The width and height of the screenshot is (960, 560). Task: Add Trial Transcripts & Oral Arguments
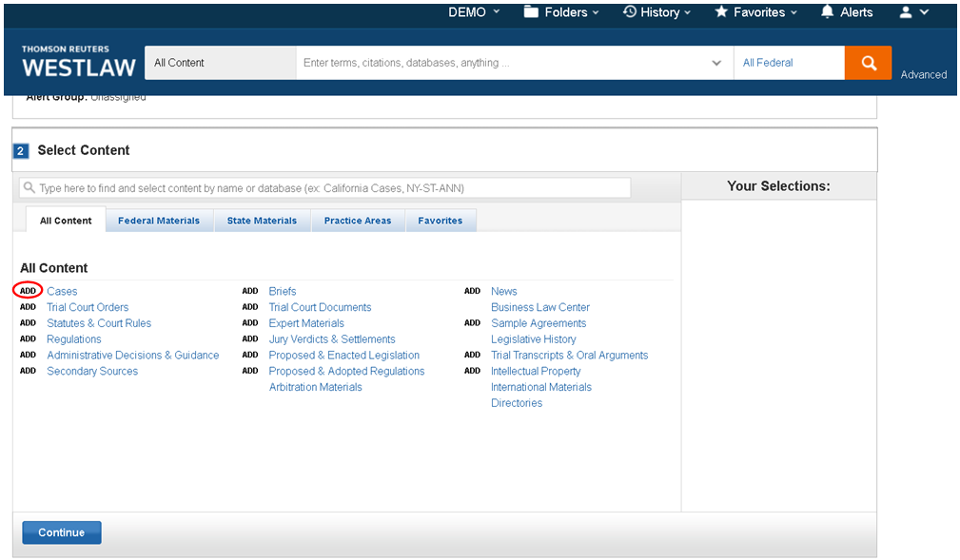[472, 355]
